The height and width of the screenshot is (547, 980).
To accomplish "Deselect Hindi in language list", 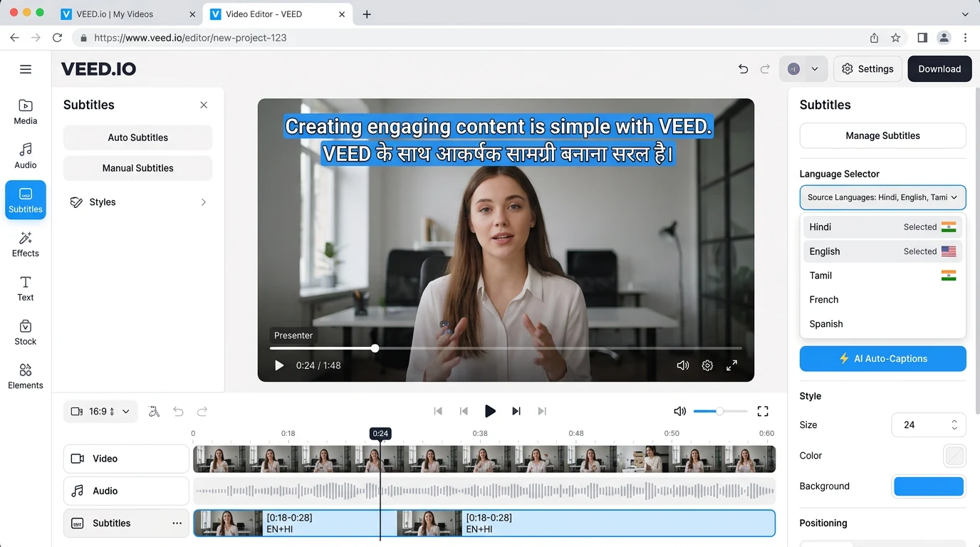I will [x=882, y=227].
